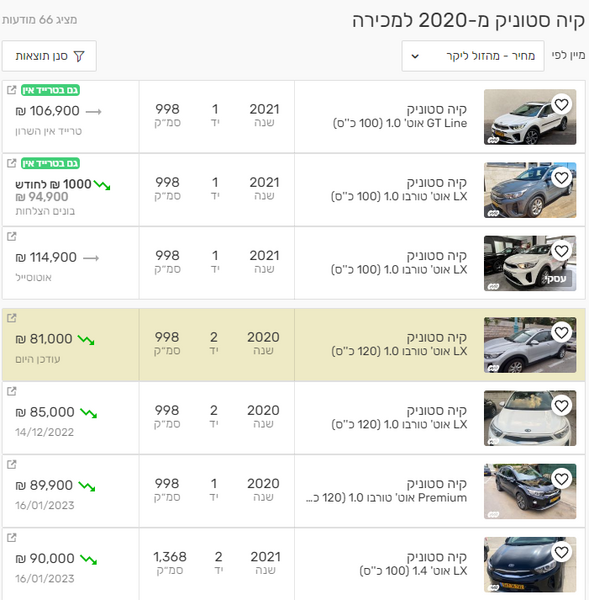Open thumbnail of the silver 2020 highlighted car

(x=530, y=345)
